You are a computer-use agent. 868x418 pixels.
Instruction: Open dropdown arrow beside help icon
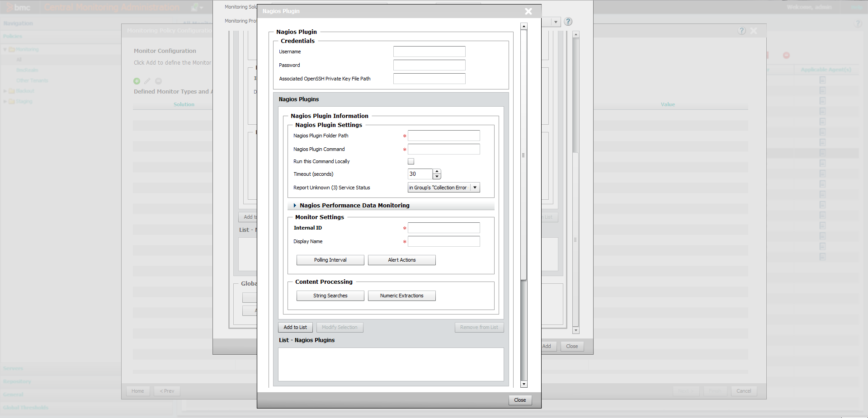click(556, 22)
